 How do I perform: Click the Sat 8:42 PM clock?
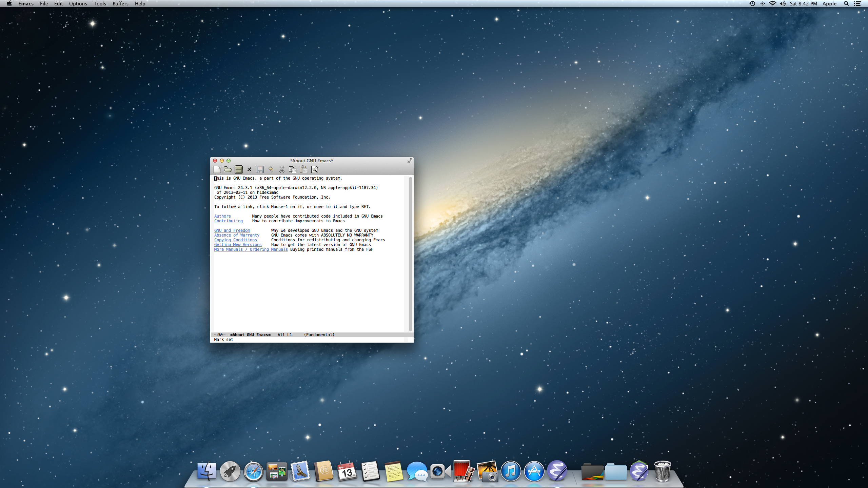tap(803, 4)
